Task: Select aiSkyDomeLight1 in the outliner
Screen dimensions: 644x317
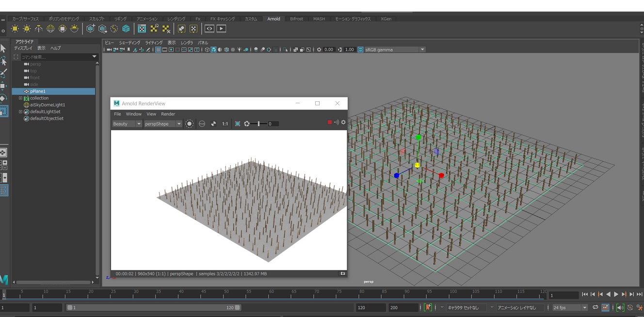Action: 47,105
